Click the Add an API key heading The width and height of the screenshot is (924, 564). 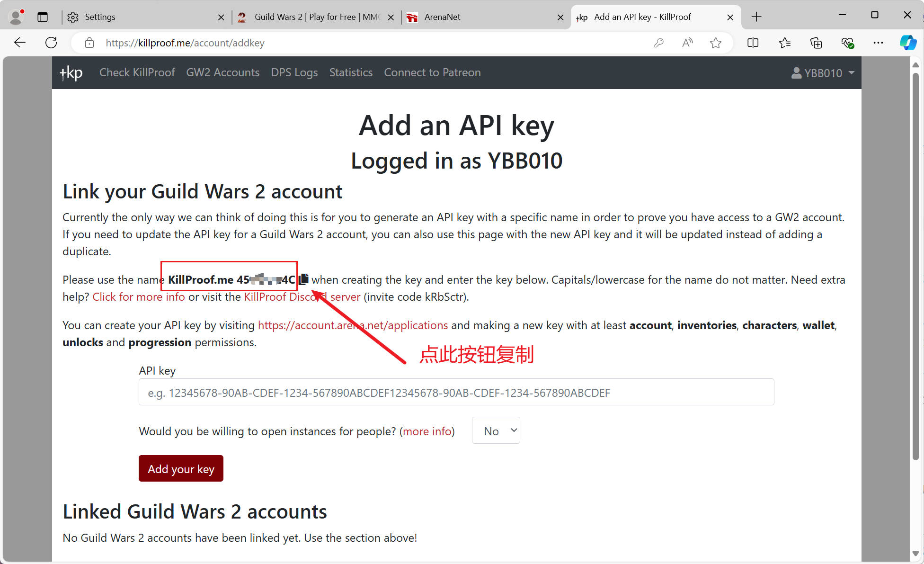click(x=456, y=125)
